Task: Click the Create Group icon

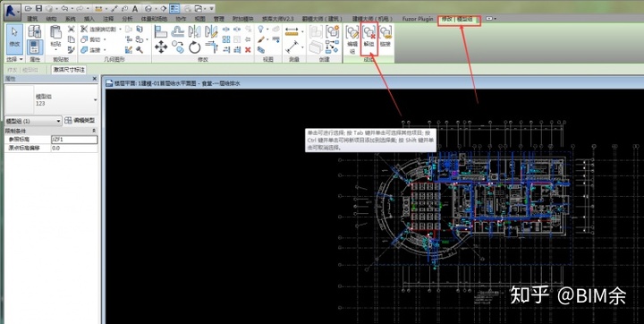Action: click(332, 31)
